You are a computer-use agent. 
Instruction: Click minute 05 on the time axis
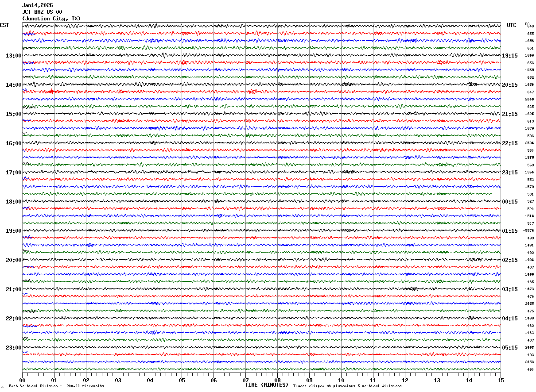(182, 380)
